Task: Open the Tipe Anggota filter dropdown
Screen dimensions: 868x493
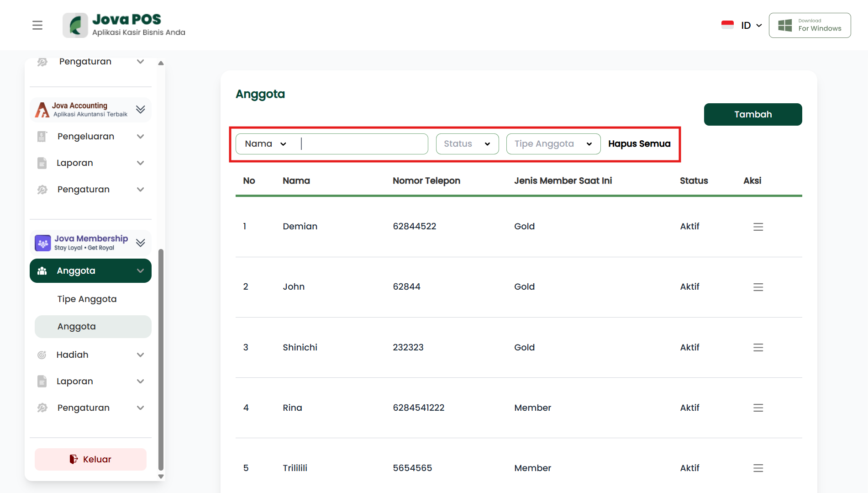Action: pos(553,144)
